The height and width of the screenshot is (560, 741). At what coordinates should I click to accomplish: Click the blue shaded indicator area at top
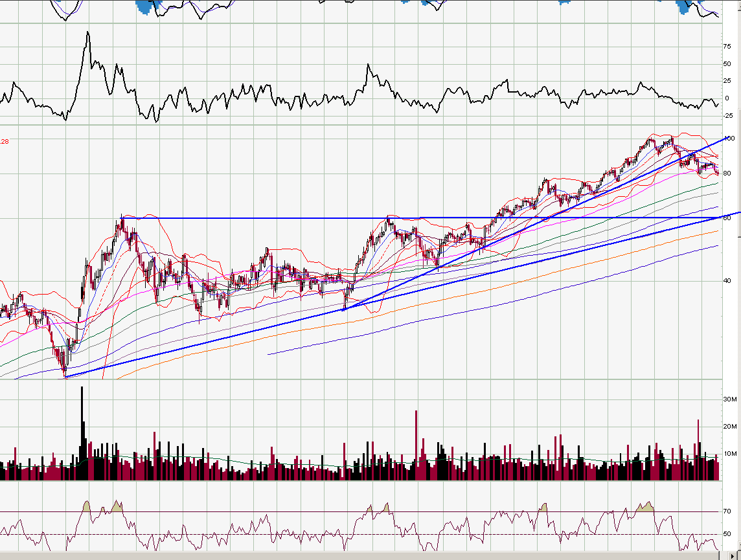pyautogui.click(x=144, y=6)
